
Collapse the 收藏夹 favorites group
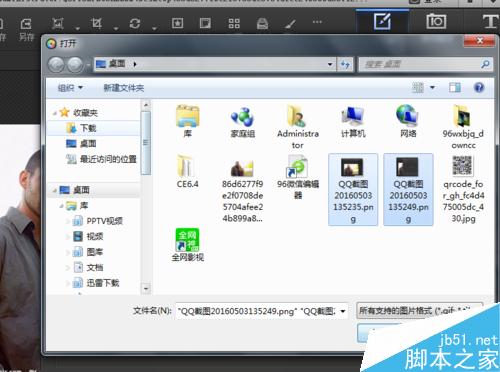(54, 113)
